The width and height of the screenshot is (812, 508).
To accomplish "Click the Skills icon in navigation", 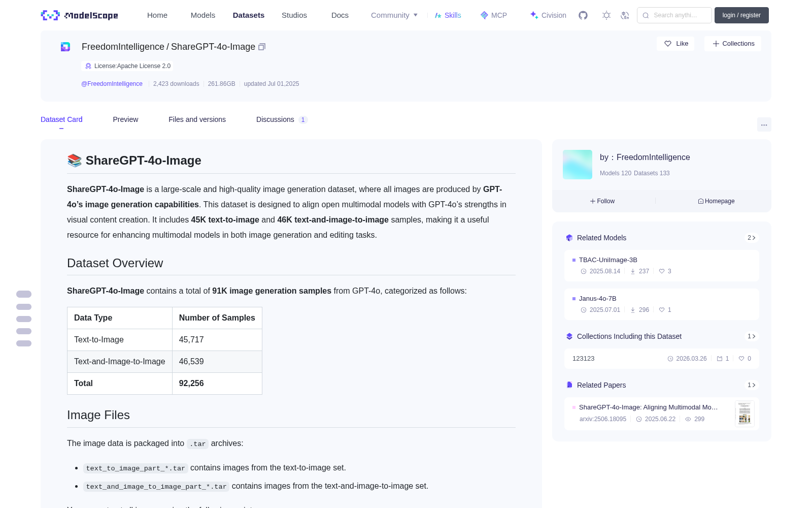I will (x=438, y=15).
